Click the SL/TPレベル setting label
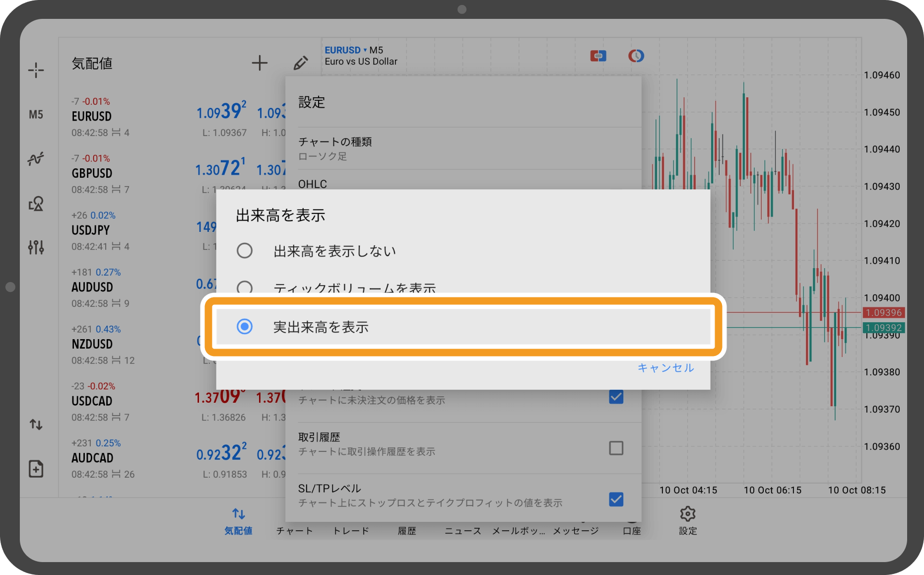 (x=330, y=489)
